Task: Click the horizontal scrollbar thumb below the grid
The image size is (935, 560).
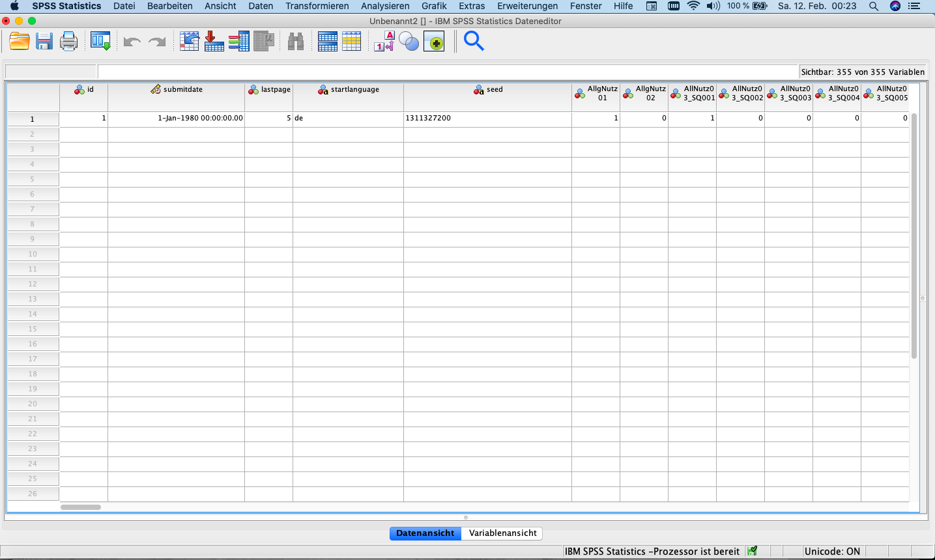Action: click(x=81, y=507)
